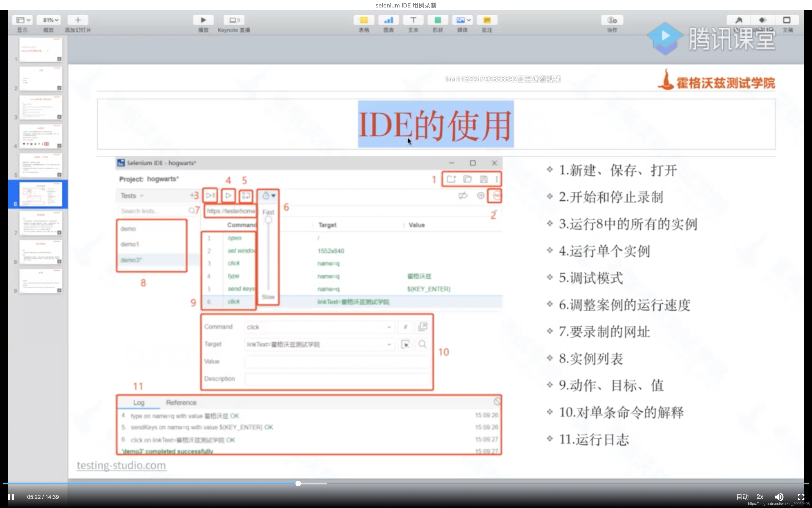Select slide 7 thumbnail in navigator
812x508 pixels.
pos(41,223)
